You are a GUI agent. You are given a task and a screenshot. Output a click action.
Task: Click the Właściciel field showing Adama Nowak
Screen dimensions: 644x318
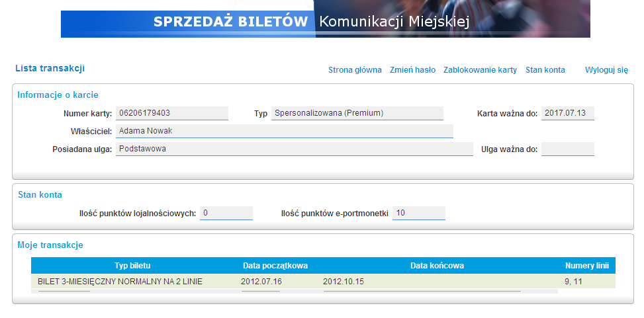284,132
